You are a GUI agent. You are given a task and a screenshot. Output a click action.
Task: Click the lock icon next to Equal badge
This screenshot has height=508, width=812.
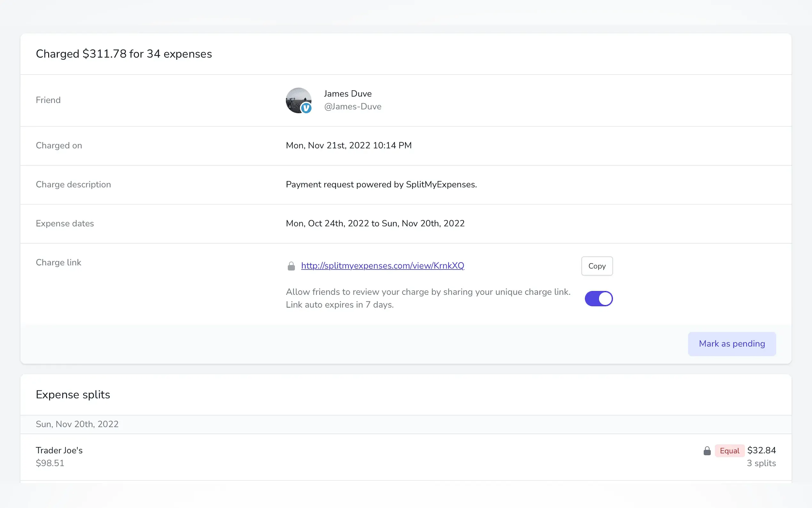(707, 450)
